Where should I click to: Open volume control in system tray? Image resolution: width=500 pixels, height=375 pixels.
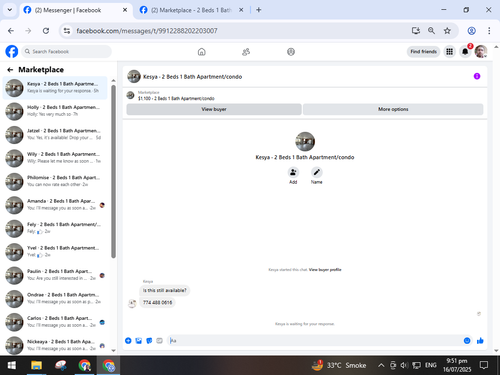click(404, 365)
